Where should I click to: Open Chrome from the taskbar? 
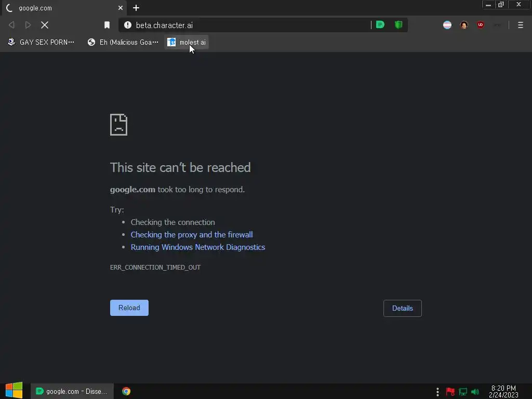(126, 392)
